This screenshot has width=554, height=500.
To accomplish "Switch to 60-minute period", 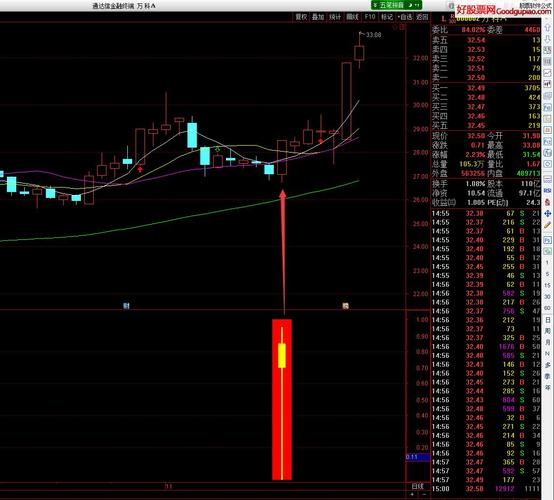I will coord(548,308).
